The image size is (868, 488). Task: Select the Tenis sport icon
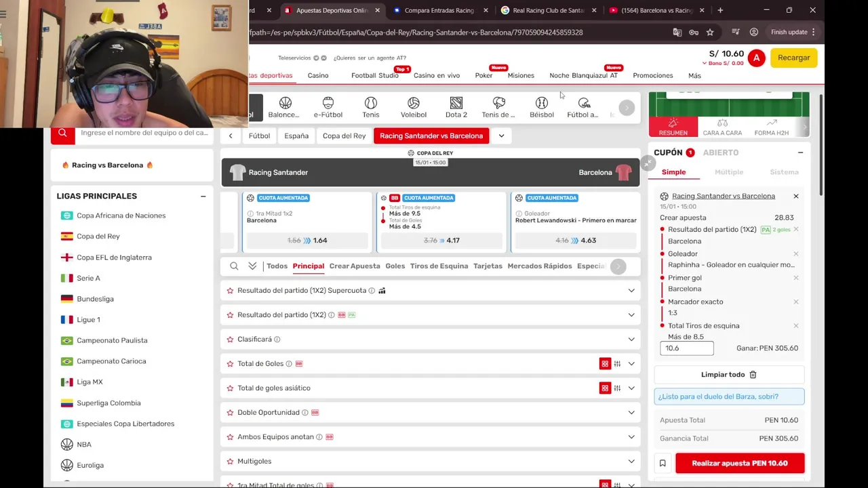(371, 102)
